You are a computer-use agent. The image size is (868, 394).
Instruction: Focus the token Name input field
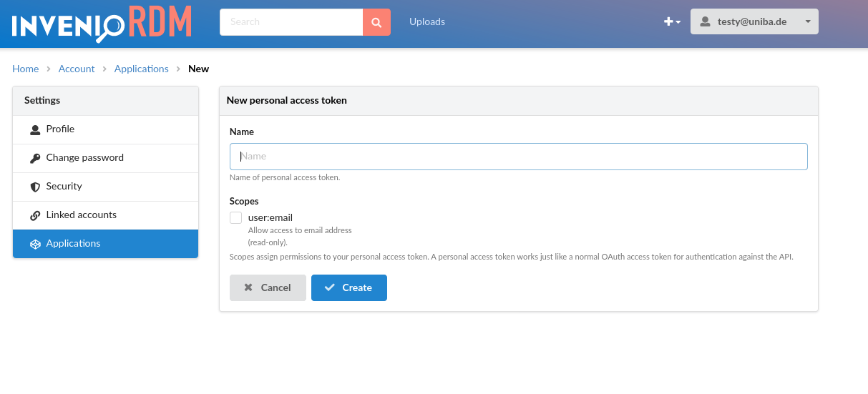click(519, 156)
